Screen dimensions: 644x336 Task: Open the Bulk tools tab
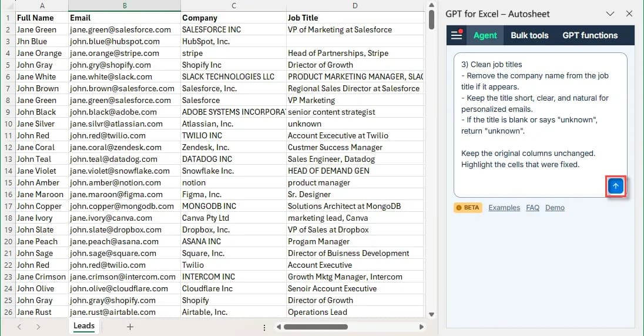click(529, 35)
